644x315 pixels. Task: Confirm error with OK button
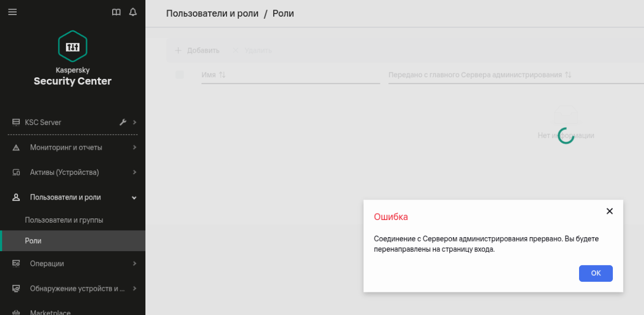(x=596, y=273)
